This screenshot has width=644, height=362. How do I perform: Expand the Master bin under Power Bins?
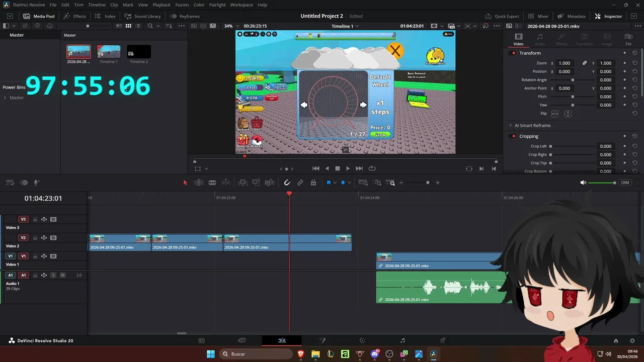[5, 98]
